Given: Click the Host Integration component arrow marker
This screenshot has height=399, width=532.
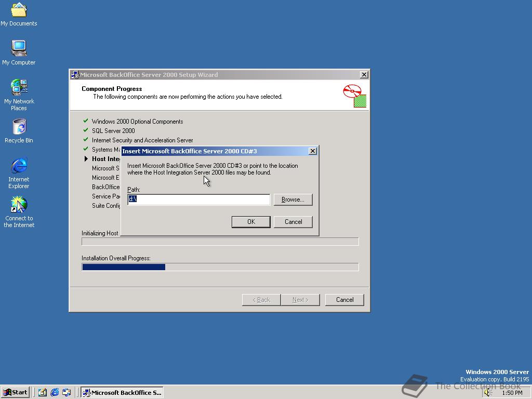Looking at the screenshot, I should [86, 159].
